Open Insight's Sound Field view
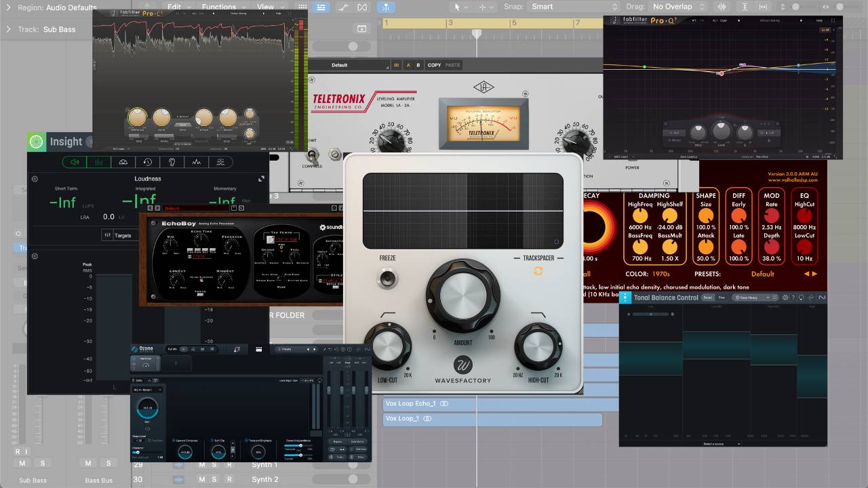 coord(123,161)
